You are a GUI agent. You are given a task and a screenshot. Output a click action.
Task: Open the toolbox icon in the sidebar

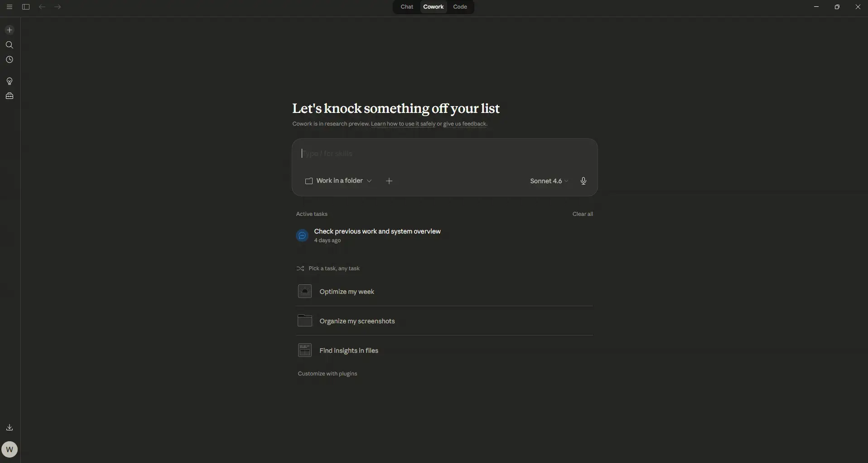tap(10, 96)
